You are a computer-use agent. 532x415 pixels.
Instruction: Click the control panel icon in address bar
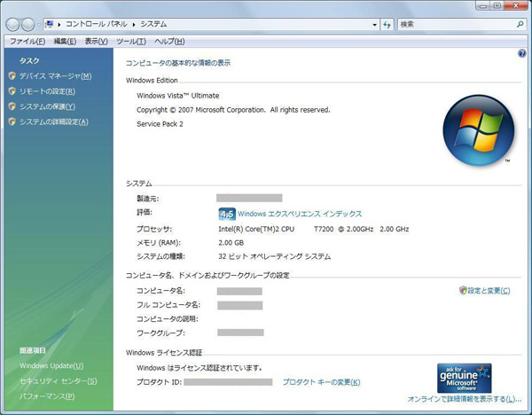tap(50, 24)
